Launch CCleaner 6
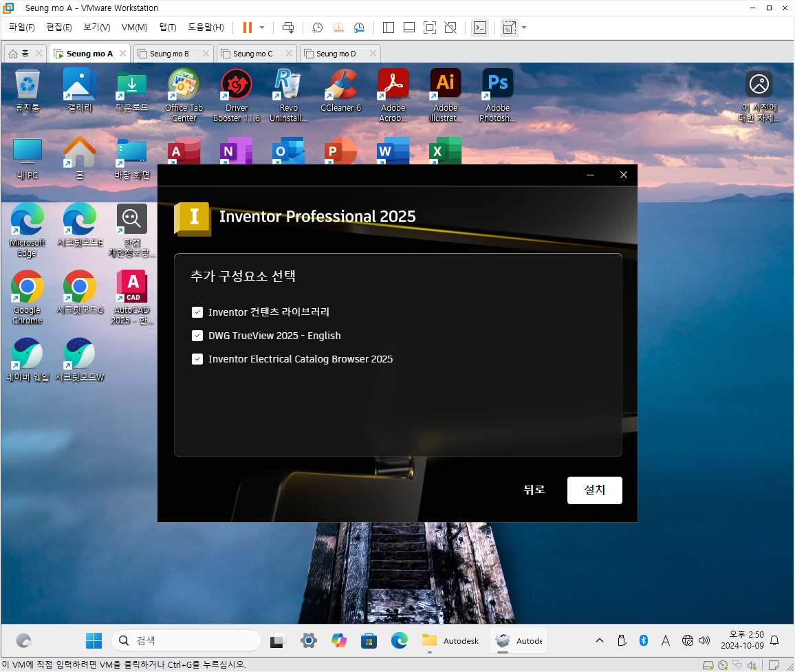Image resolution: width=795 pixels, height=672 pixels. (340, 91)
